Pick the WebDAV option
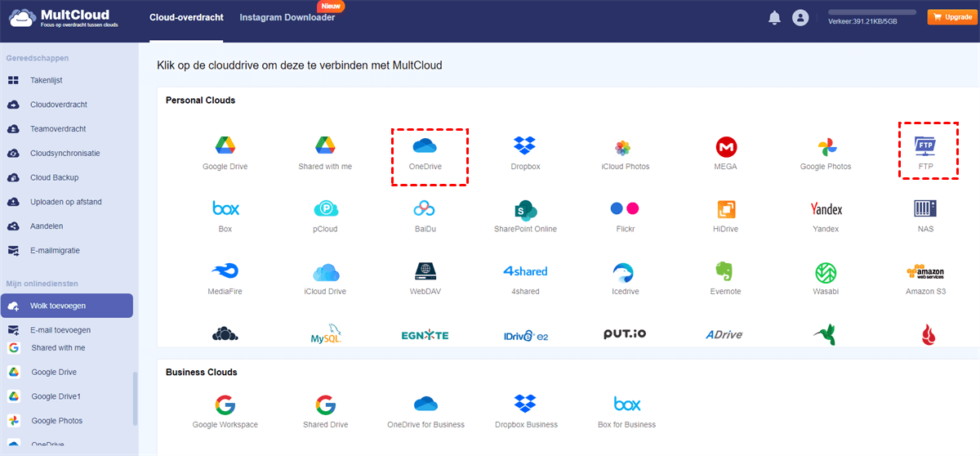 tap(425, 279)
